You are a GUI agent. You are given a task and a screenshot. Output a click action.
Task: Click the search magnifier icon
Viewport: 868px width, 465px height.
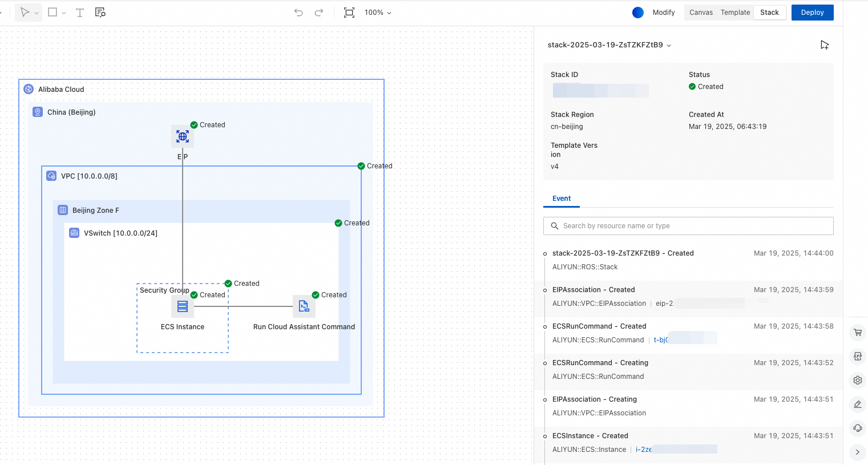point(554,226)
